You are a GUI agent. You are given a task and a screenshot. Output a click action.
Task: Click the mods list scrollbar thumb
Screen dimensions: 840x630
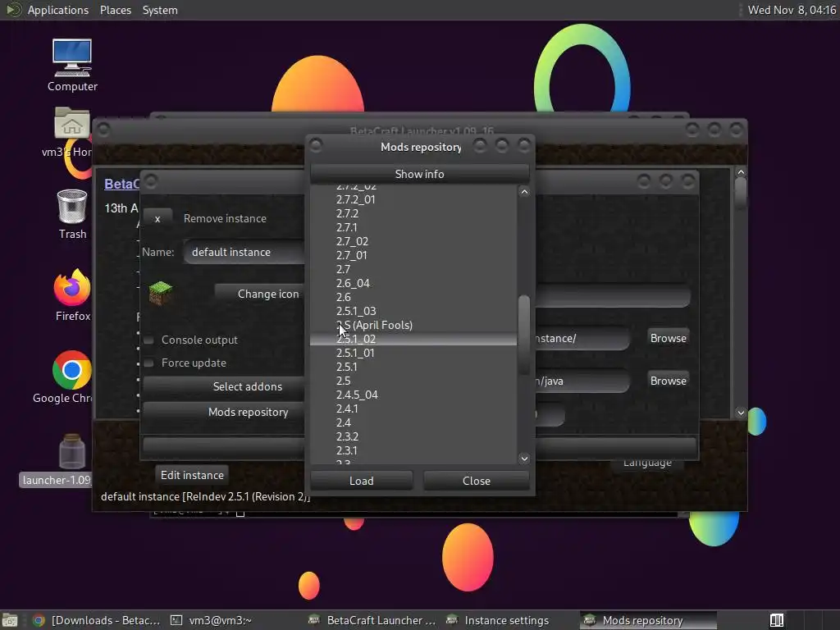point(524,335)
